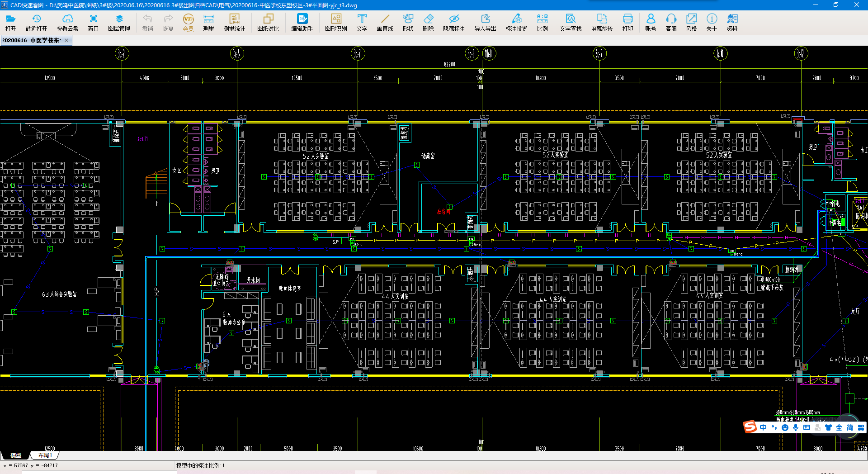
Task: Open layer management (图层管理)
Action: pos(119,23)
